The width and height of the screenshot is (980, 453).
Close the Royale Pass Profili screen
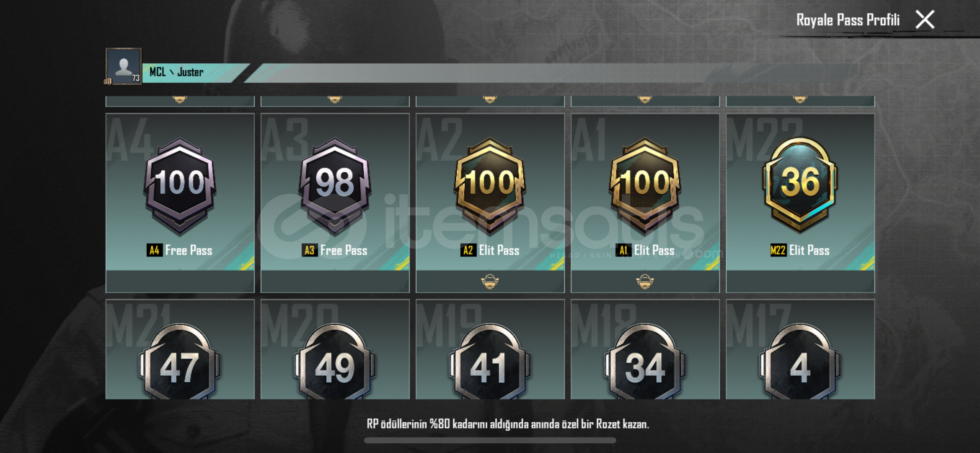(x=925, y=20)
